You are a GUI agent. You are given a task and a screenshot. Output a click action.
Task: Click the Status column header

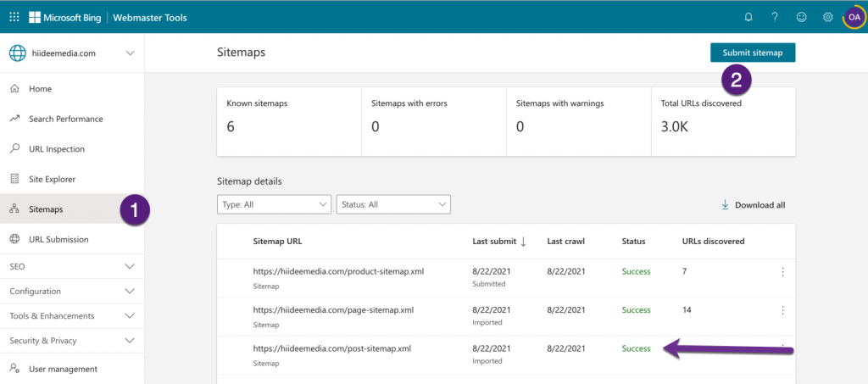click(633, 242)
